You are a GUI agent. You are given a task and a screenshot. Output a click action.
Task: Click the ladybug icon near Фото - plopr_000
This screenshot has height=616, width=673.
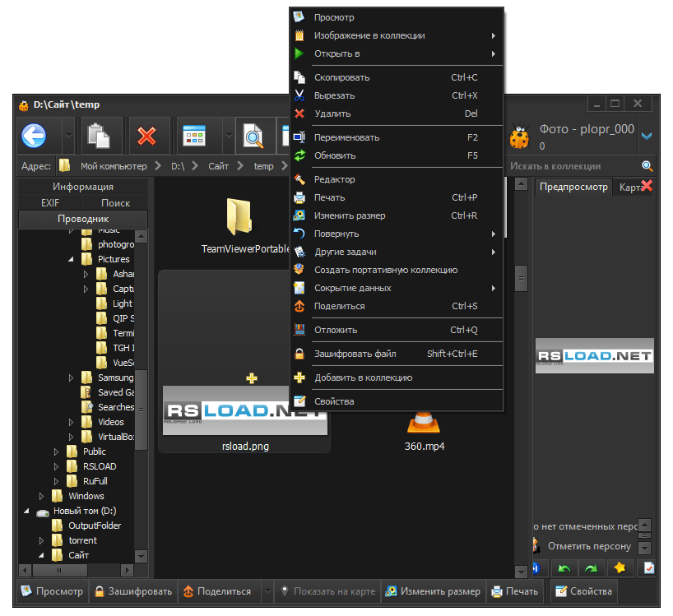point(519,137)
